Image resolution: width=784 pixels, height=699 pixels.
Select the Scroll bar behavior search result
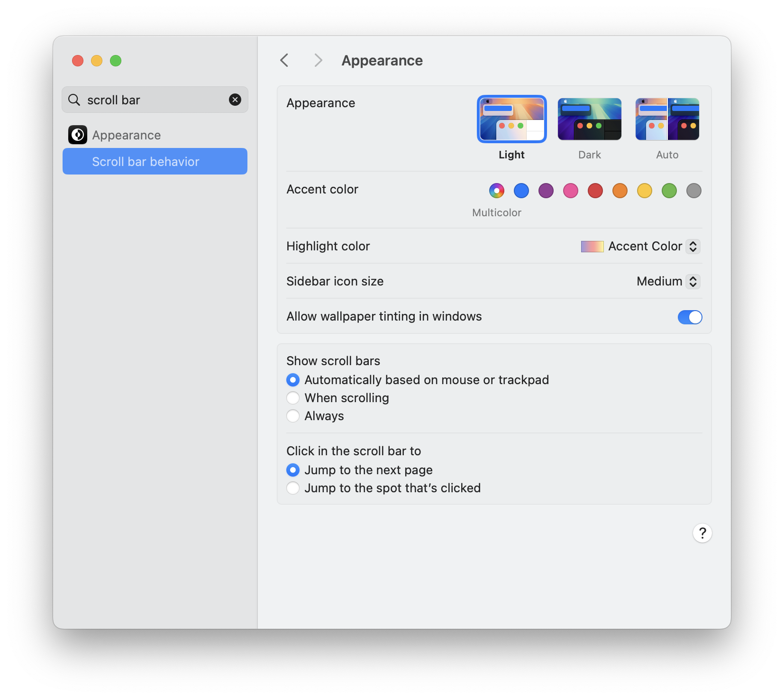pyautogui.click(x=146, y=161)
